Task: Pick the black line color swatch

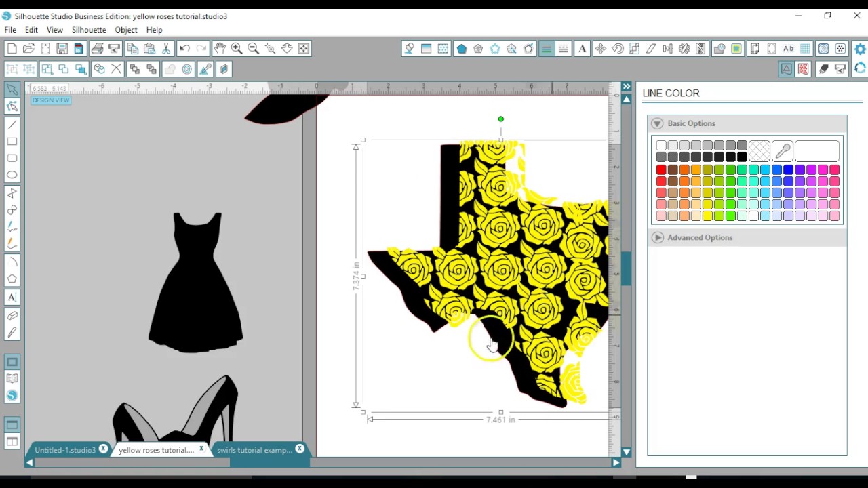Action: [742, 157]
